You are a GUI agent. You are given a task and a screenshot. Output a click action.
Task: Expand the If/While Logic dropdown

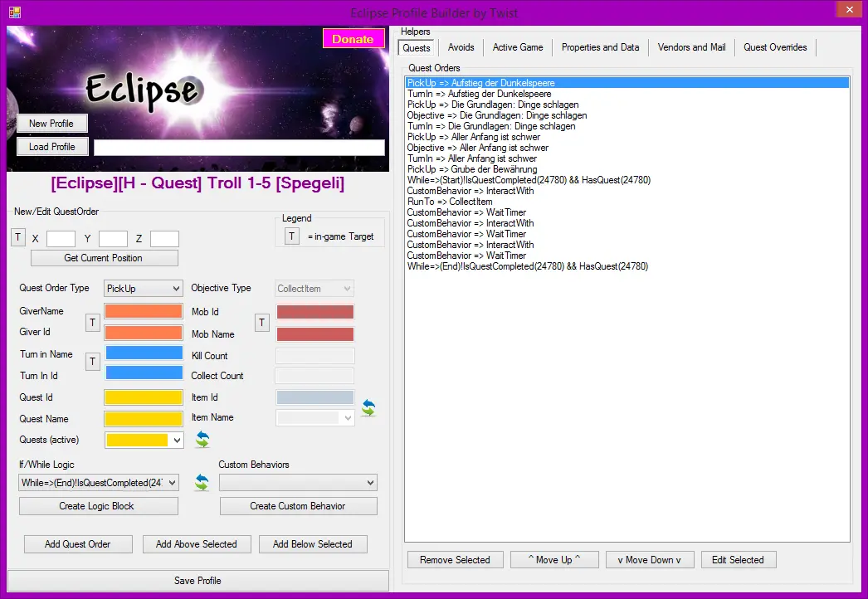(173, 483)
